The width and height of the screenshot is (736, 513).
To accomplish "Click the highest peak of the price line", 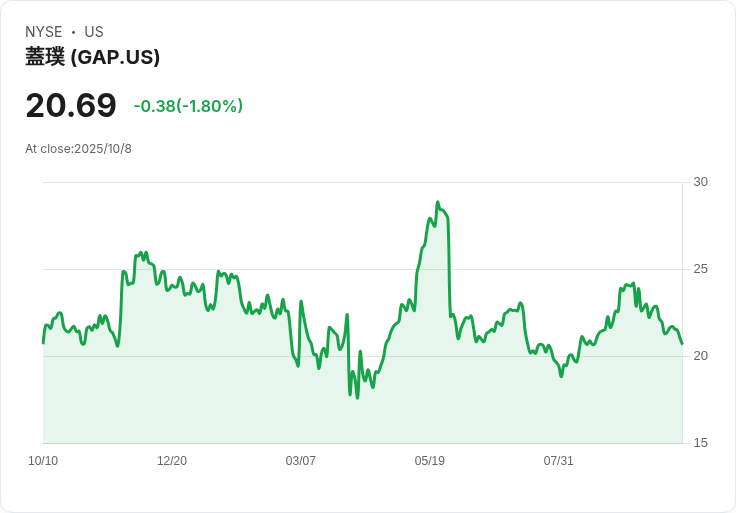I will click(x=437, y=203).
